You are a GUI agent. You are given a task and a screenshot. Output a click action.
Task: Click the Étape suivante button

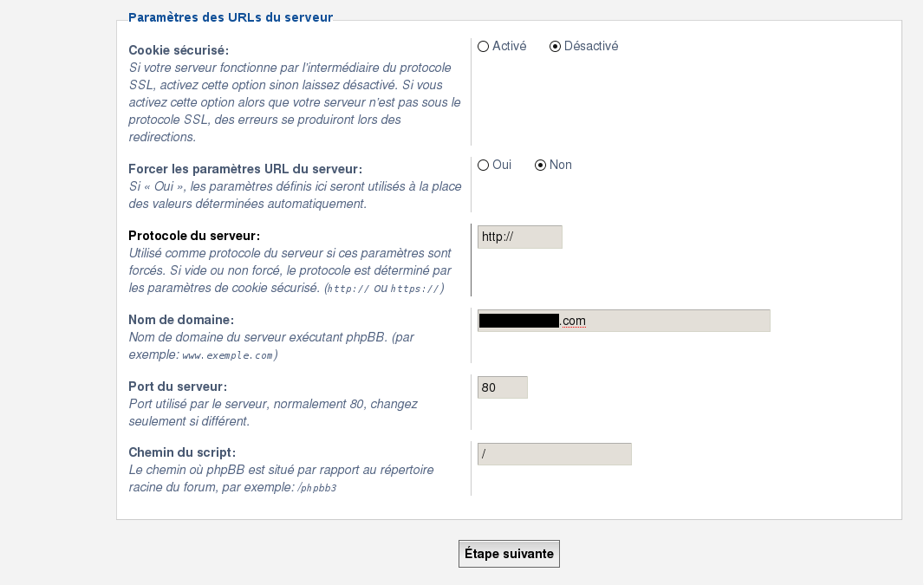(x=509, y=554)
